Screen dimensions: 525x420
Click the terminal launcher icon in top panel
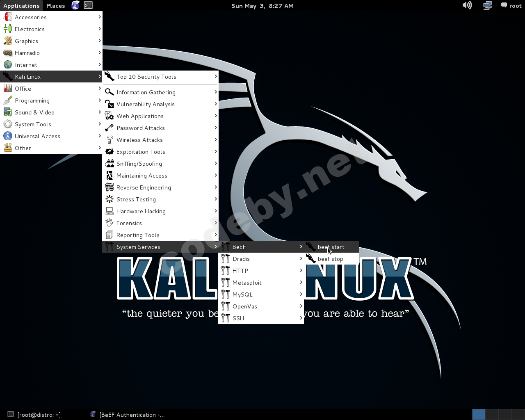tap(88, 5)
